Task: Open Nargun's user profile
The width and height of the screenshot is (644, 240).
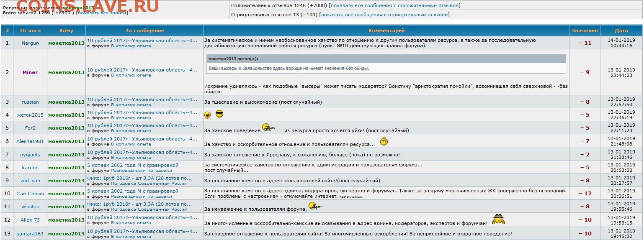Action: [x=30, y=43]
